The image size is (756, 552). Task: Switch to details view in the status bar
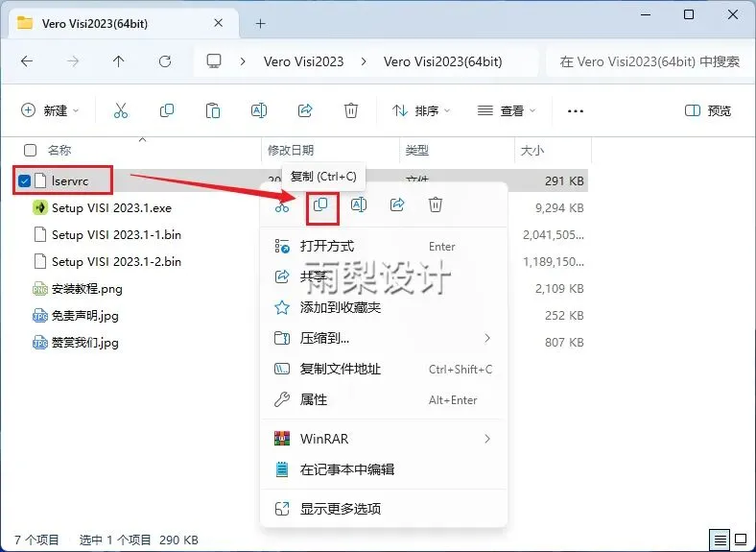[x=720, y=540]
